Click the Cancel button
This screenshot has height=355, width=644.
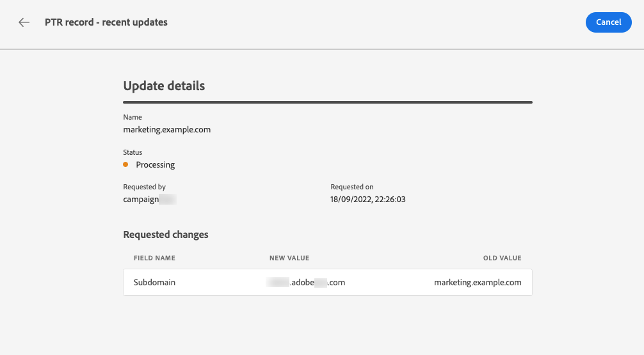608,22
